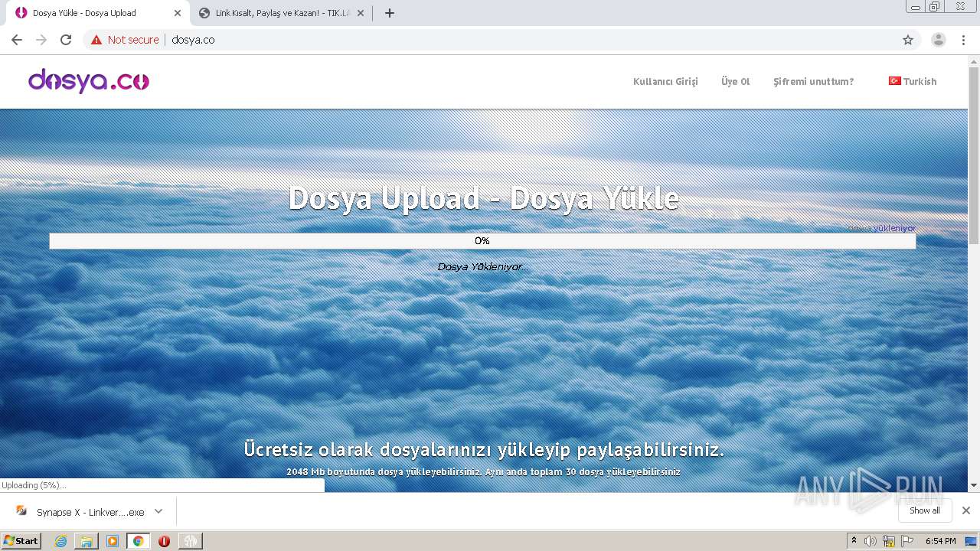Open Chrome's three-dot menu
Viewport: 980px width, 551px height.
click(x=964, y=40)
